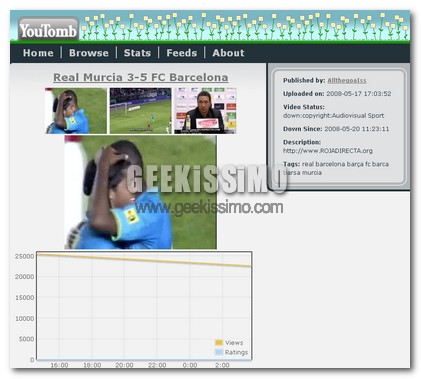This screenshot has width=421, height=379.
Task: Select first thumbnail of player in blue
Action: pos(76,111)
